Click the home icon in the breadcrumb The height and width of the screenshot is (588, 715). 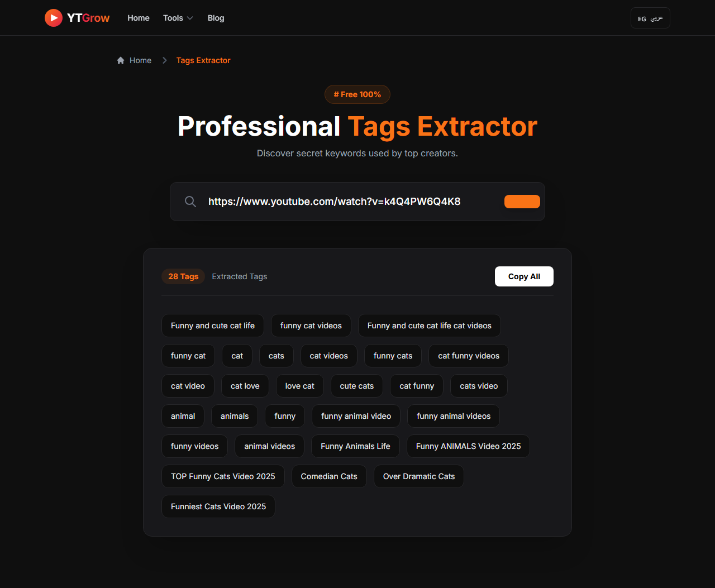point(120,60)
